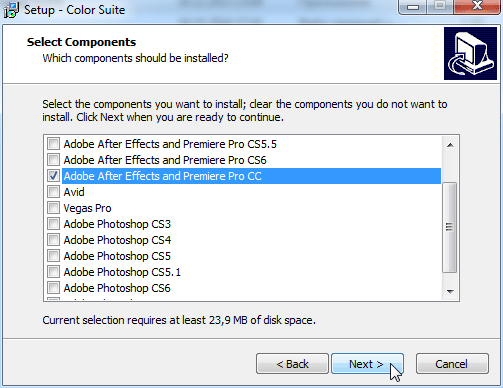Check Adobe Photoshop CS6 option
Image resolution: width=503 pixels, height=388 pixels.
click(53, 288)
